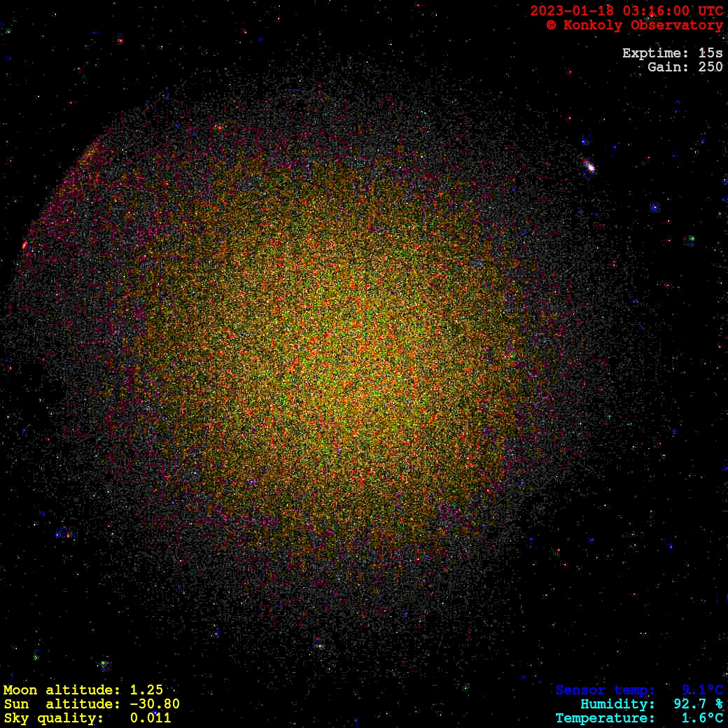Click the Temperature 1.6°C readout
728x728 pixels.
pyautogui.click(x=639, y=718)
